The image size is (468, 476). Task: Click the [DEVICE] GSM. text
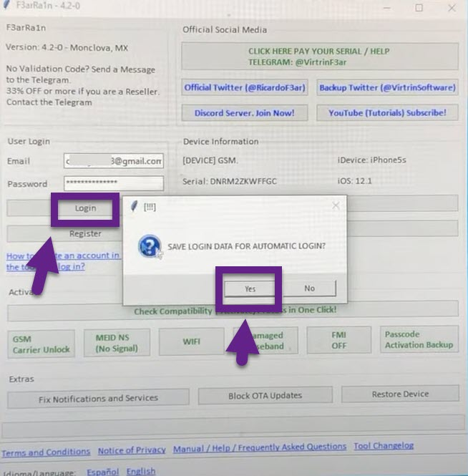point(210,160)
